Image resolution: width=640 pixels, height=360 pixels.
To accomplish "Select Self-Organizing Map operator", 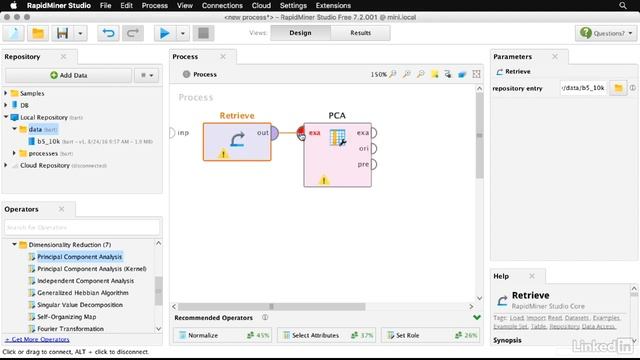I will (67, 317).
